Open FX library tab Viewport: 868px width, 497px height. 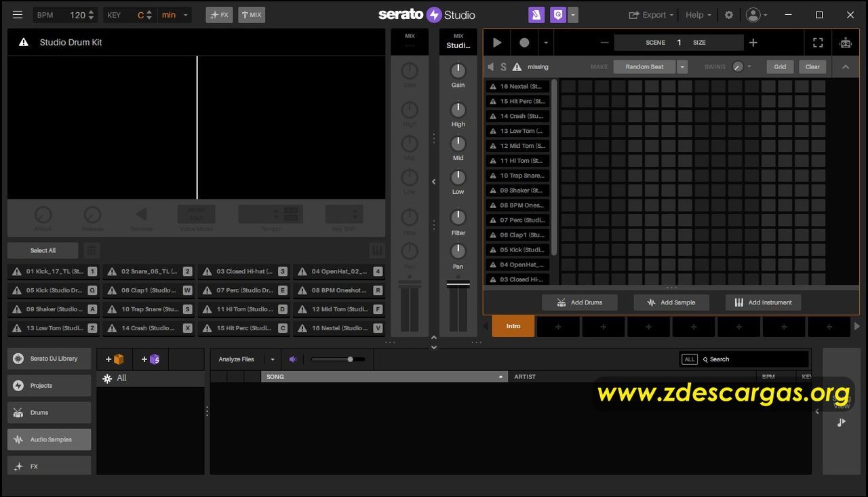pyautogui.click(x=49, y=466)
